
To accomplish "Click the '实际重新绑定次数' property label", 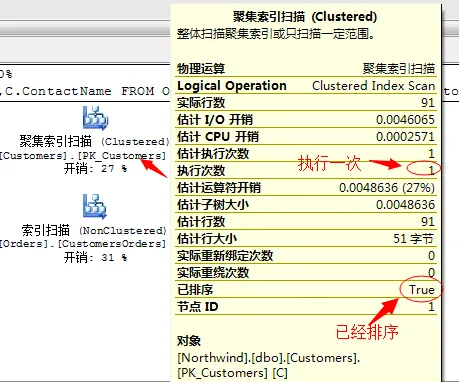I will coord(225,256).
